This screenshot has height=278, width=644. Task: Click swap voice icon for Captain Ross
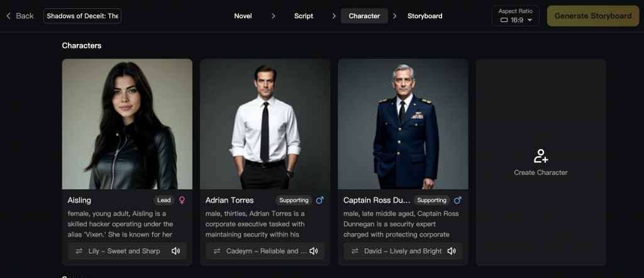tap(355, 251)
